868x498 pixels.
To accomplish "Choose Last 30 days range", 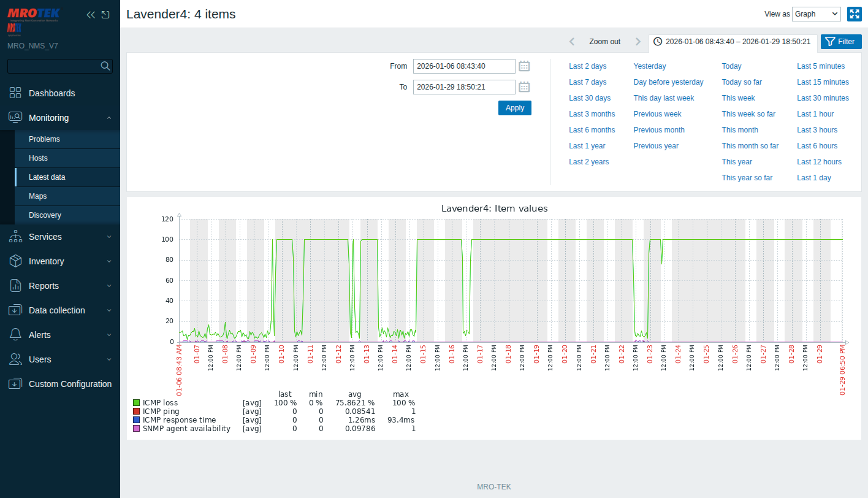I will 590,98.
